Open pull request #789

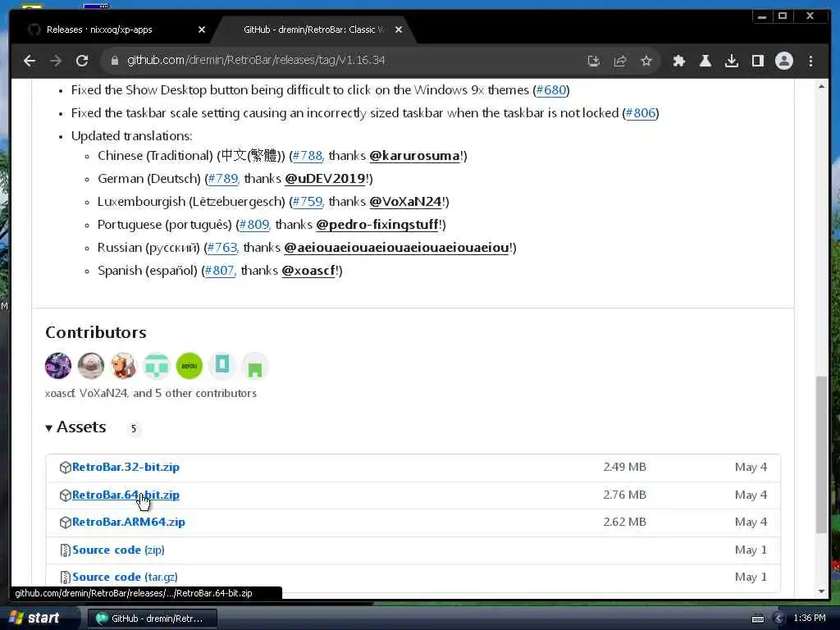click(x=223, y=179)
